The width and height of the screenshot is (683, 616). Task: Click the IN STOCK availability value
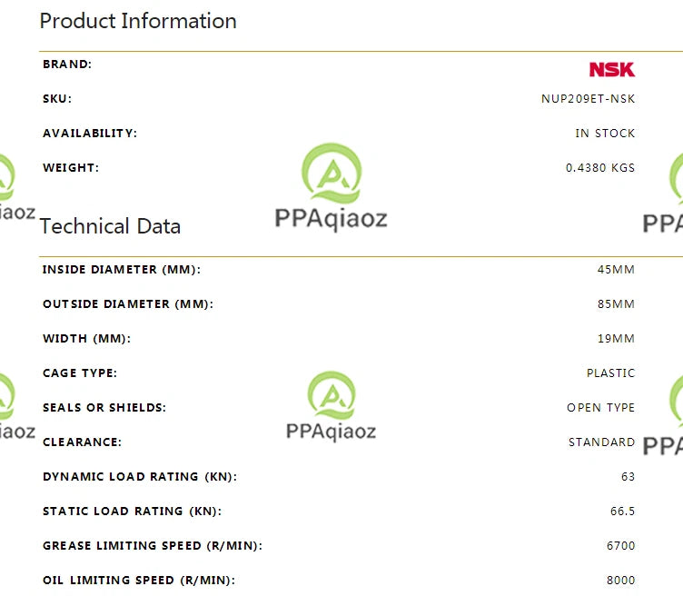click(x=605, y=134)
